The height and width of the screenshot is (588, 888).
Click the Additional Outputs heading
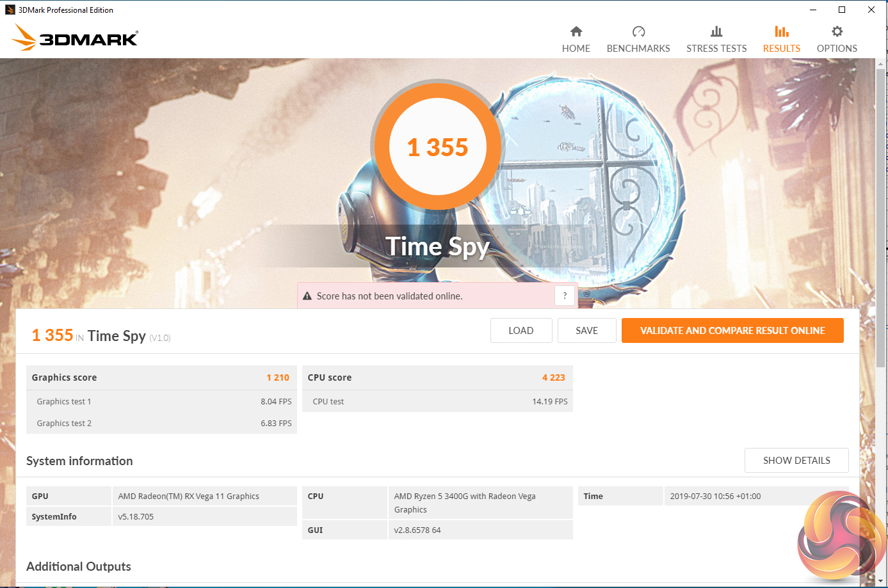pos(79,567)
